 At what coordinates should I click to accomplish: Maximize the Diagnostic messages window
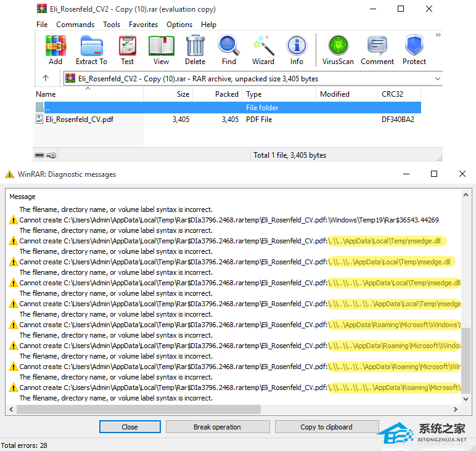tap(434, 174)
